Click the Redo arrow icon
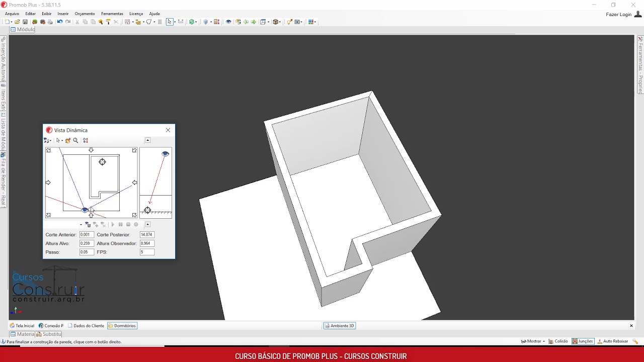This screenshot has height=362, width=644. tap(68, 22)
